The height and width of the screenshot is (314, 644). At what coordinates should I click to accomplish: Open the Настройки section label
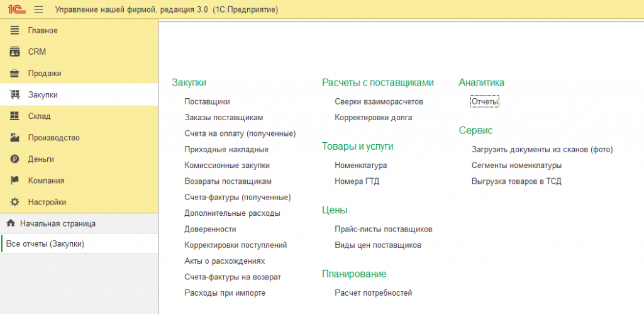coord(47,202)
